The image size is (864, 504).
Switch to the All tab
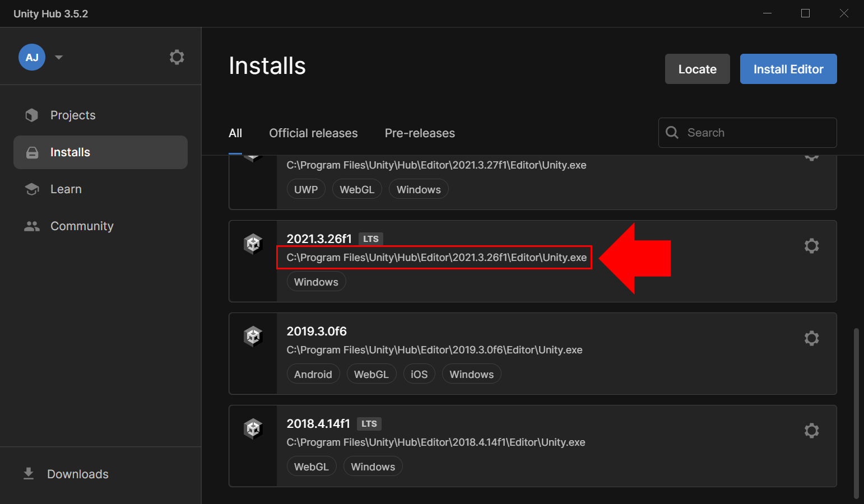[235, 133]
